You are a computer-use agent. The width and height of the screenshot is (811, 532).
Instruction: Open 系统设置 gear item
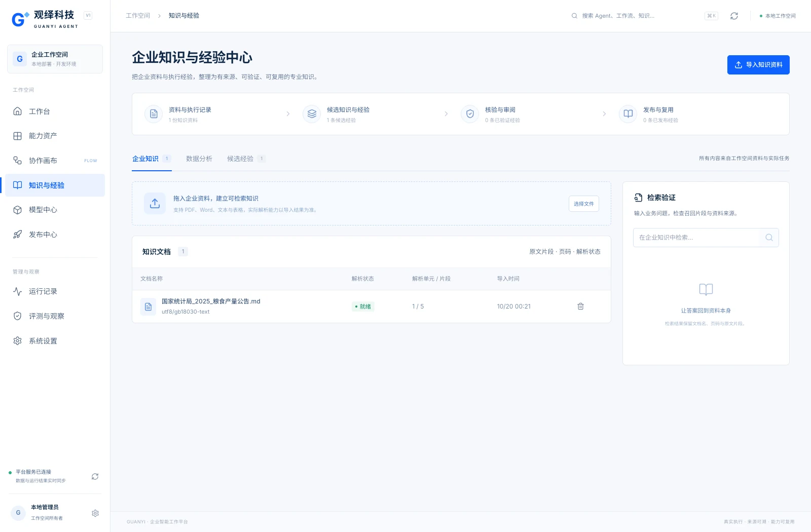tap(55, 341)
